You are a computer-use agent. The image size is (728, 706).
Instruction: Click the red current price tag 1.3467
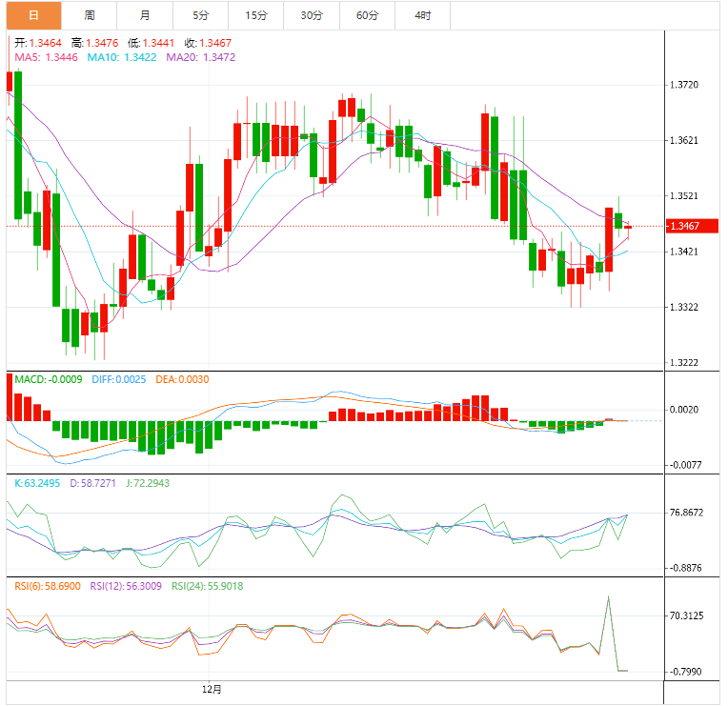click(685, 226)
